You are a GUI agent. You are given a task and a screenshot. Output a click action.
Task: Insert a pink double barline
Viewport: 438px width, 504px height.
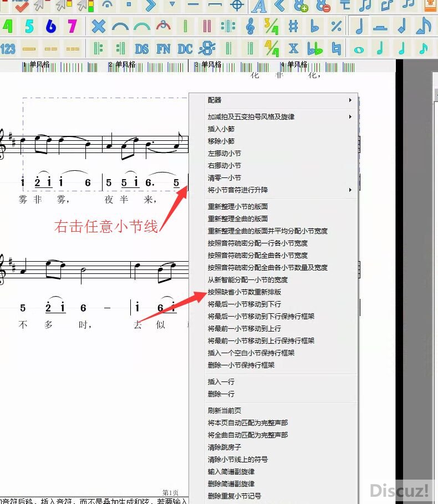pos(207,26)
